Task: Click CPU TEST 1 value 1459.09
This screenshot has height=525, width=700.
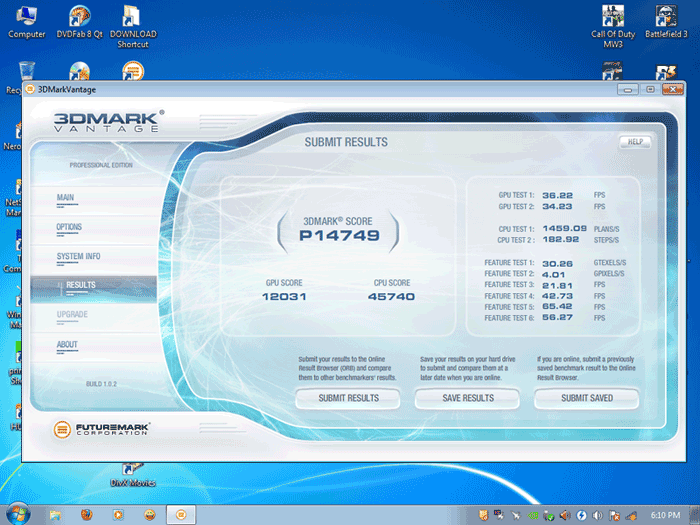Action: (564, 229)
